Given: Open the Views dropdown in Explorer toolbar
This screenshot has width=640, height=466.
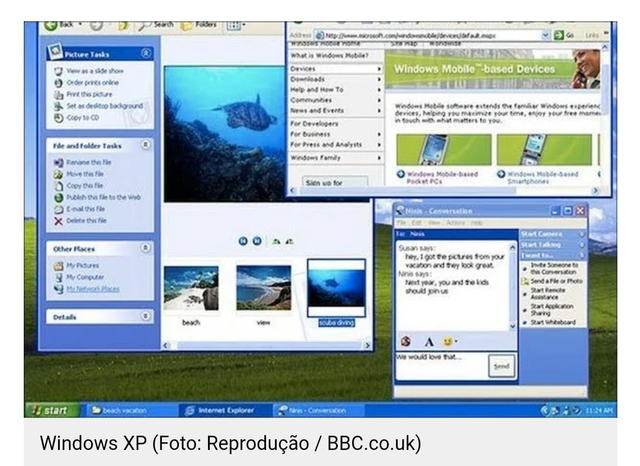Looking at the screenshot, I should tap(235, 25).
